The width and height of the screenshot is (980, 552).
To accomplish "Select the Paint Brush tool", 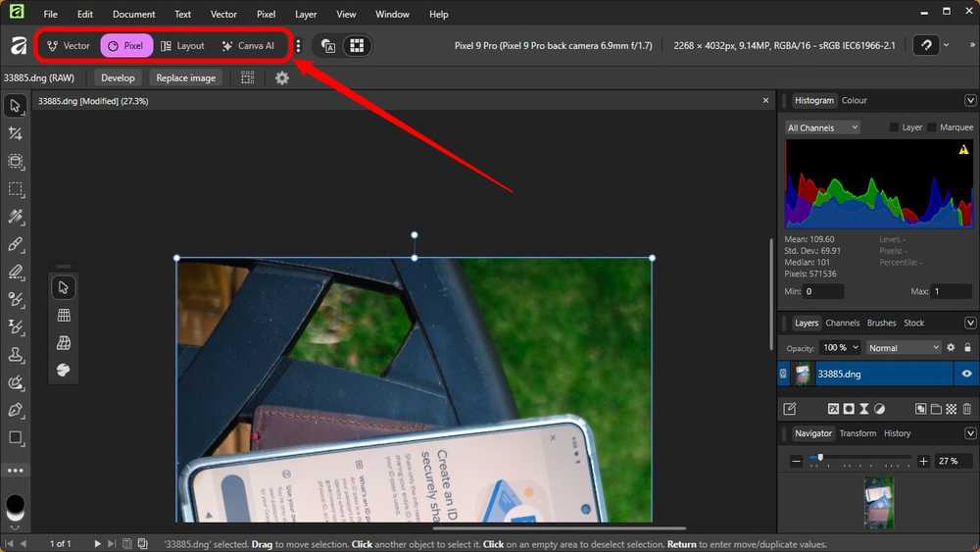I will [x=15, y=244].
